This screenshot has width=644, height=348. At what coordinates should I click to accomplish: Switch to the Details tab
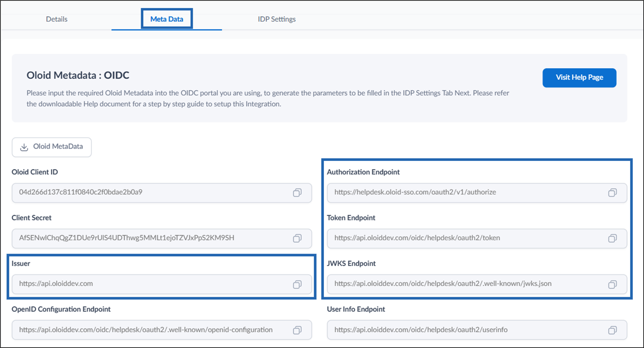click(57, 19)
